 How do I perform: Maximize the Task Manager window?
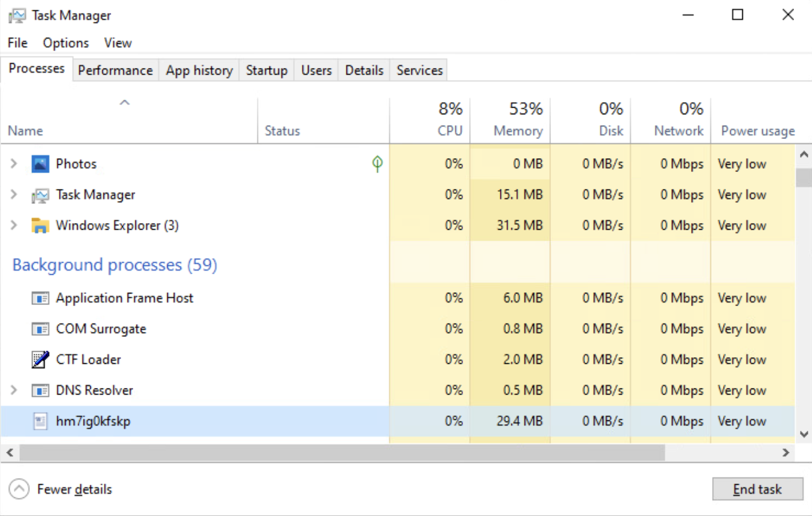737,15
